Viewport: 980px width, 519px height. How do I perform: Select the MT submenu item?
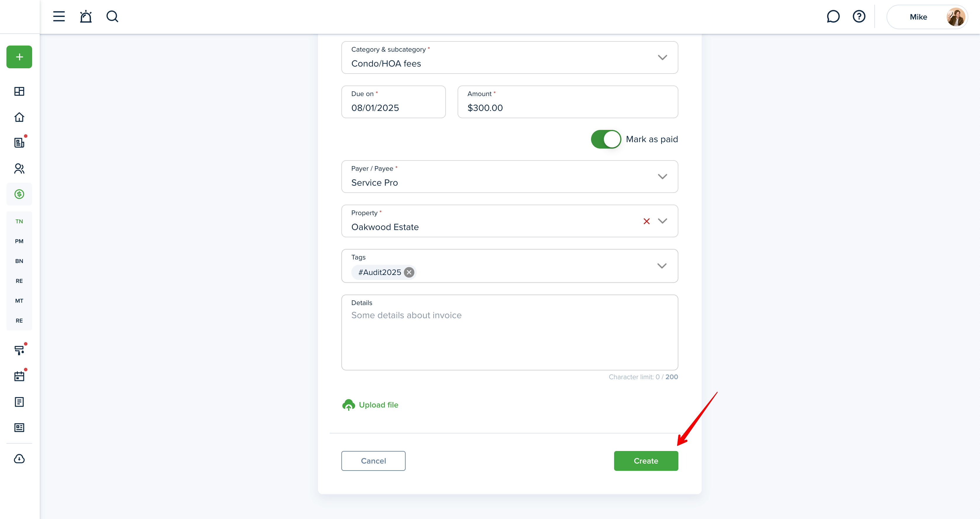[x=19, y=301]
